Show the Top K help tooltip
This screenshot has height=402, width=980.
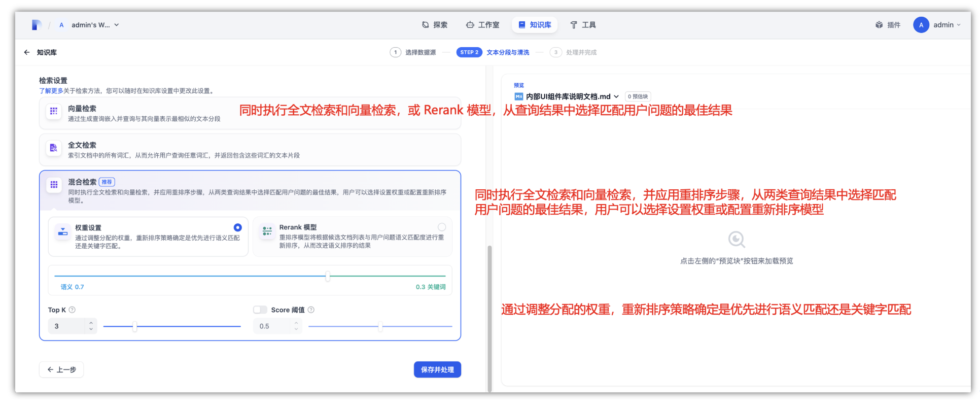coord(72,310)
